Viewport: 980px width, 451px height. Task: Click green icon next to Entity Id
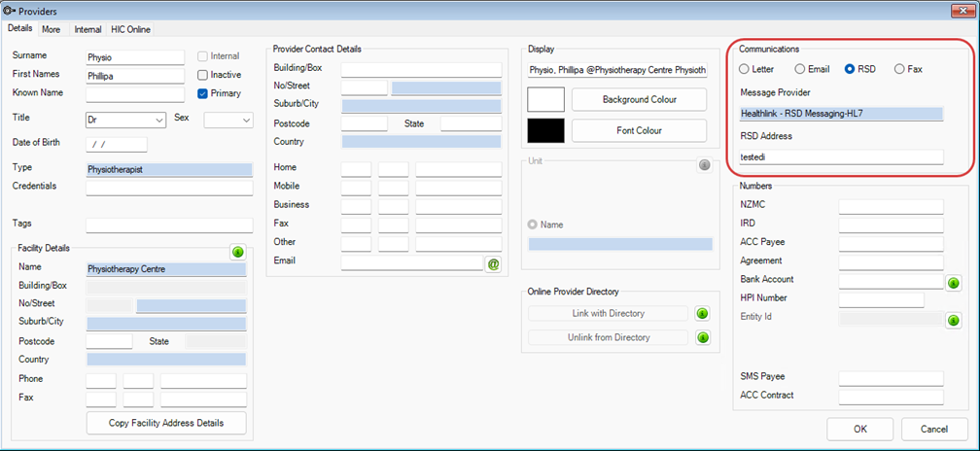(954, 319)
